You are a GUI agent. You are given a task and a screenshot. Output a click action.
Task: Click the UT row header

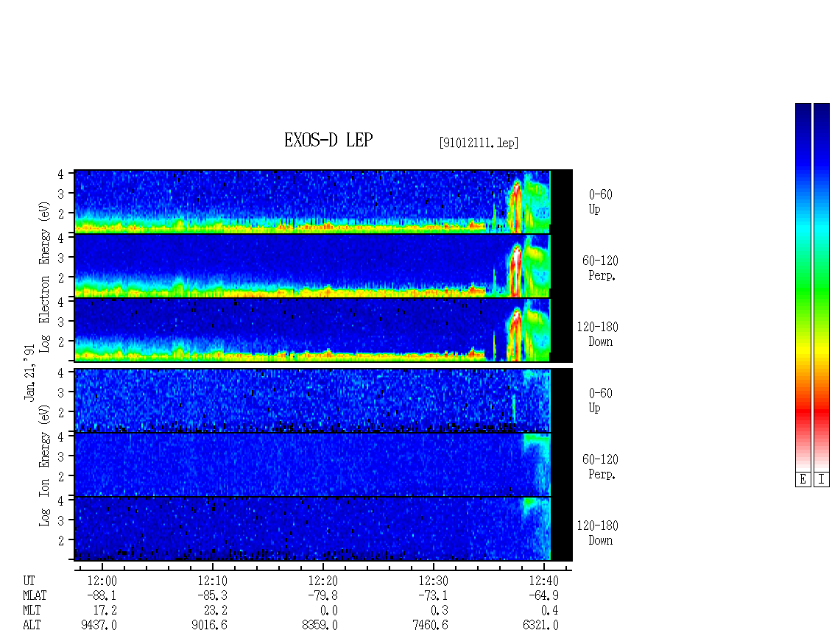pyautogui.click(x=29, y=581)
